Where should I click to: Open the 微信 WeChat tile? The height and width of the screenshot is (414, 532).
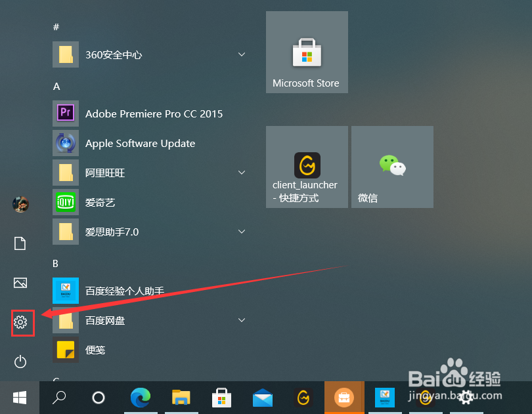click(393, 167)
